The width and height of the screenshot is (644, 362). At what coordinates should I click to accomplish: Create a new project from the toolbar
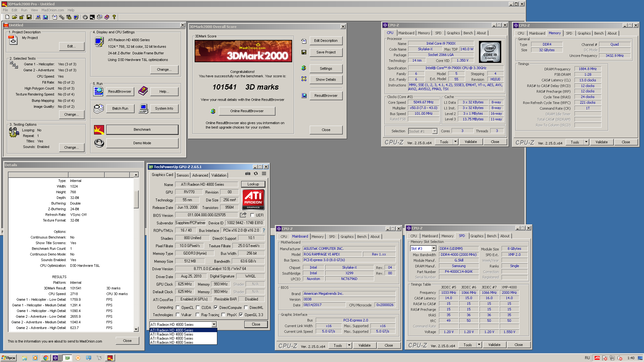coord(7,17)
